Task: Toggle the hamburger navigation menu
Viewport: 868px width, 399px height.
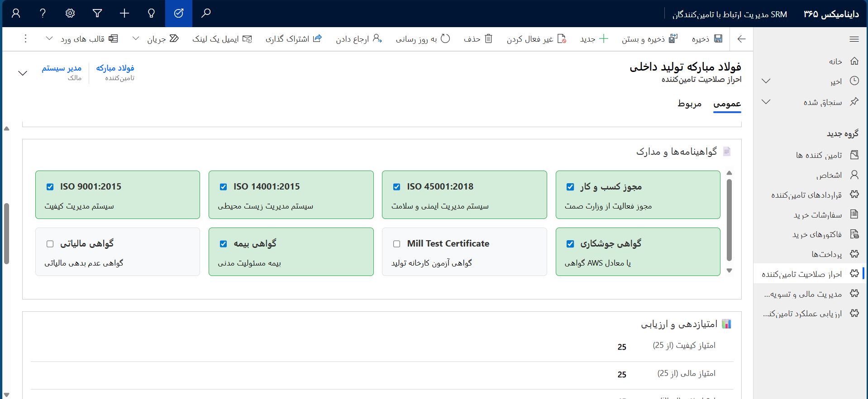Action: point(854,39)
